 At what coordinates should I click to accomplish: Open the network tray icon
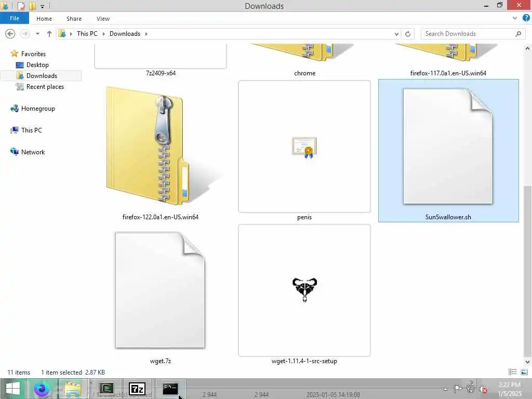471,389
